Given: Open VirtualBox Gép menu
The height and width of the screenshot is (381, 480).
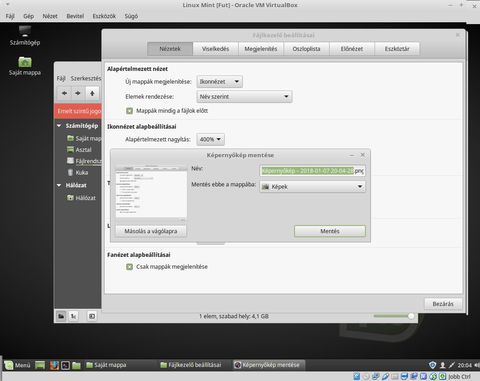Looking at the screenshot, I should click(x=28, y=16).
